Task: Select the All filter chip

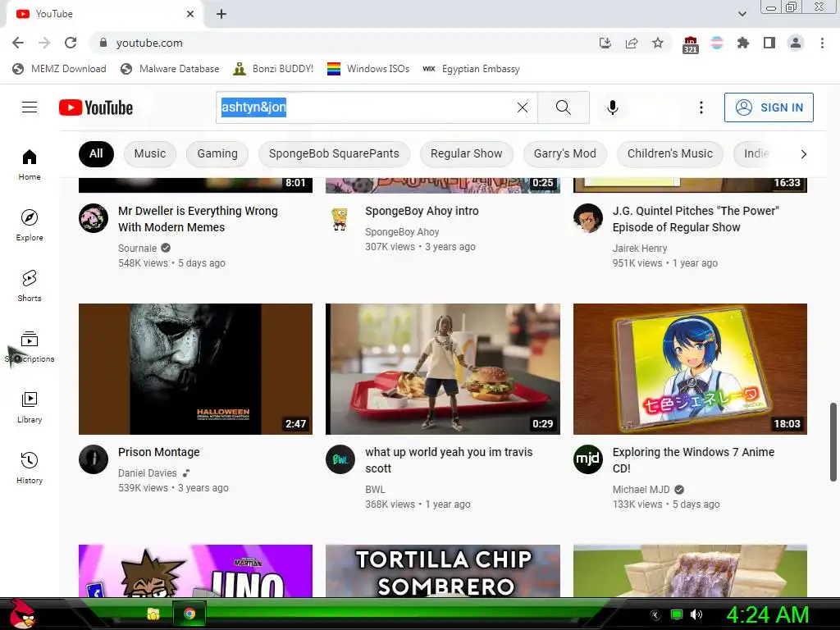Action: (96, 154)
